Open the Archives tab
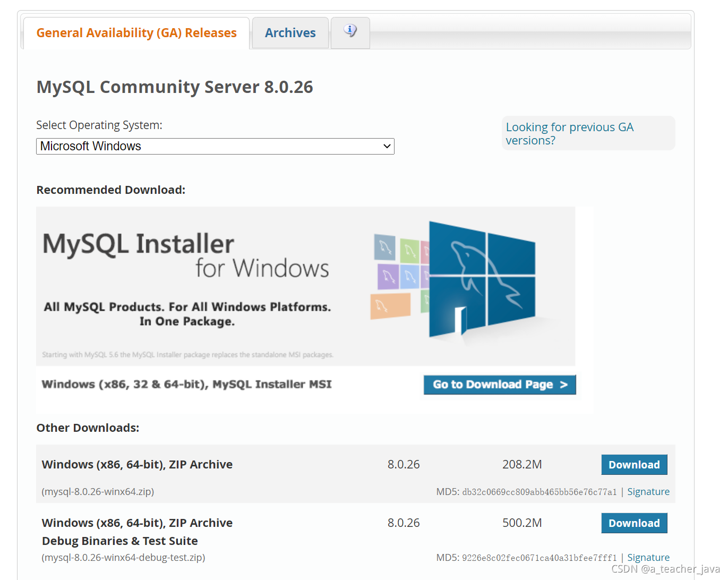Screen dimensions: 728x580 [x=290, y=33]
